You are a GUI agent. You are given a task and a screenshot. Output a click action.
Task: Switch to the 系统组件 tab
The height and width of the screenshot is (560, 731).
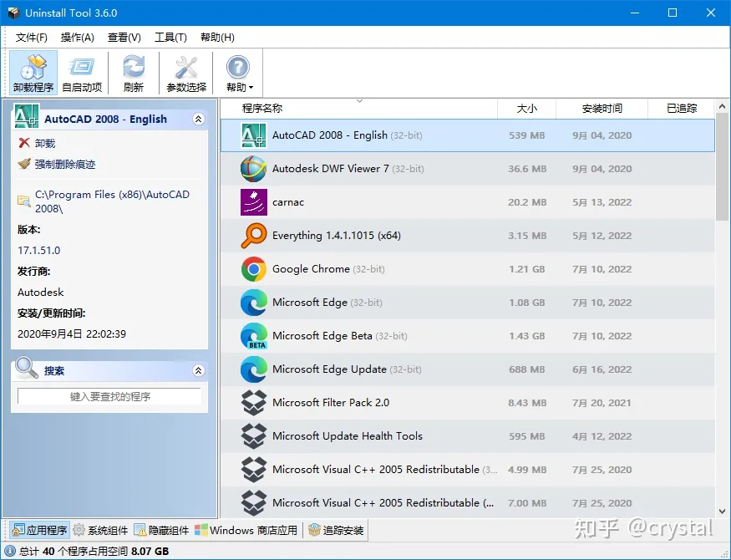100,530
